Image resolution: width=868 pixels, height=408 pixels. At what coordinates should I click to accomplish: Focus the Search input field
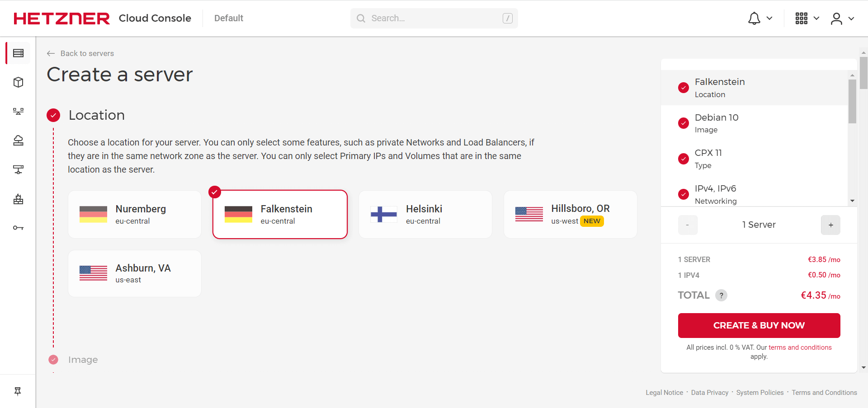click(x=434, y=19)
